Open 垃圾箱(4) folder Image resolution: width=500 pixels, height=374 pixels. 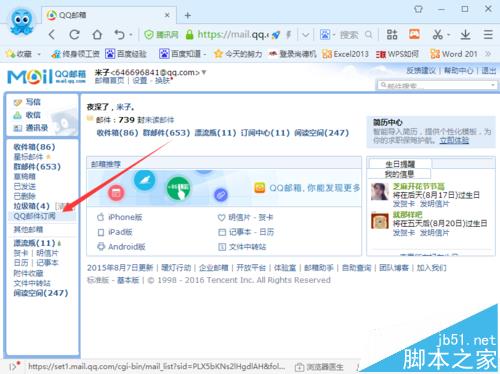[x=31, y=206]
